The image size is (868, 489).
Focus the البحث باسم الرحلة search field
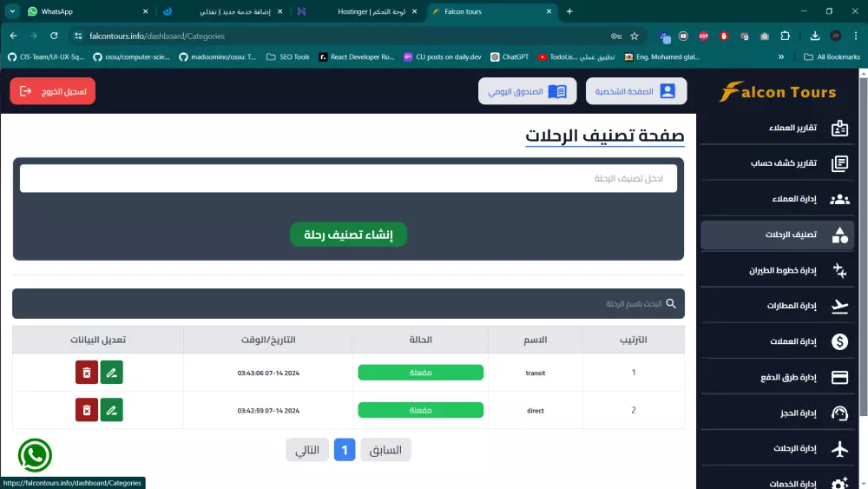point(348,303)
